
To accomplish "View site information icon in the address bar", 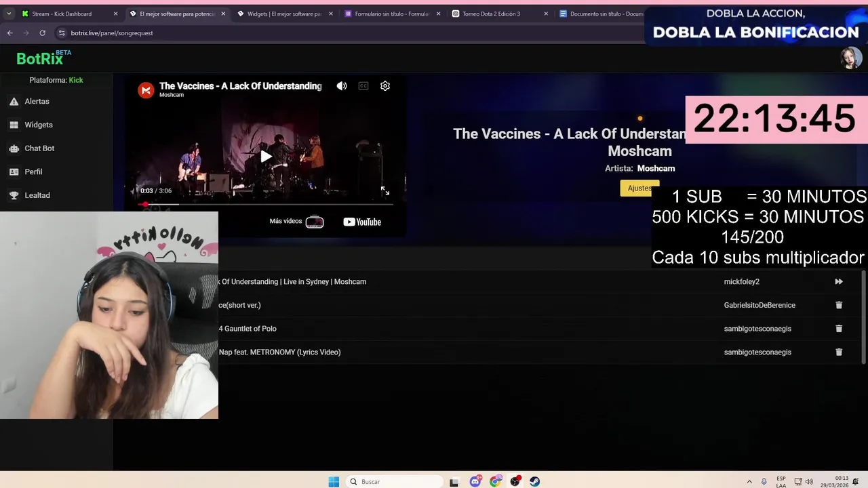I will (62, 33).
